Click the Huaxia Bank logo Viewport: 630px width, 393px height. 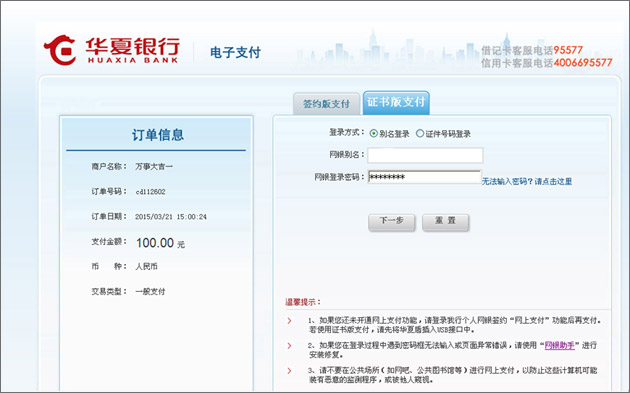[x=112, y=50]
